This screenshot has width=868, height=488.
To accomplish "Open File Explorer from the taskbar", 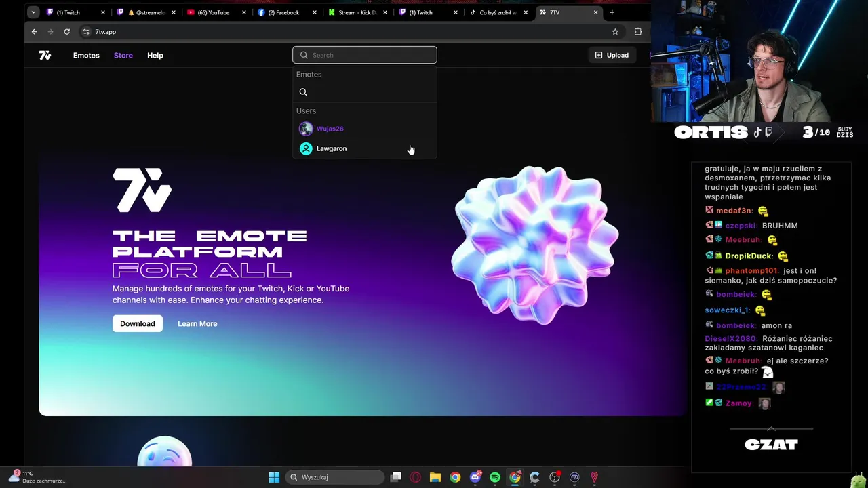I will click(x=435, y=477).
